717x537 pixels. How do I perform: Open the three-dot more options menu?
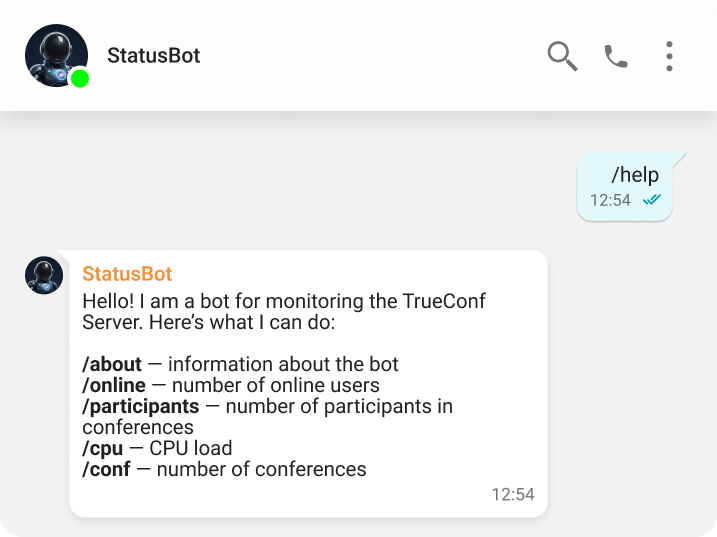click(x=669, y=56)
